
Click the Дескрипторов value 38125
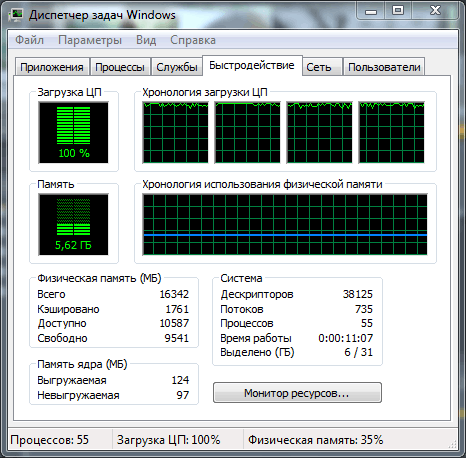358,294
